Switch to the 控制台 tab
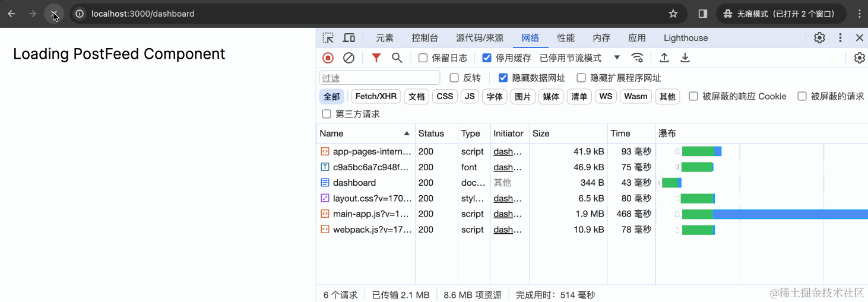This screenshot has width=868, height=302. (x=425, y=38)
